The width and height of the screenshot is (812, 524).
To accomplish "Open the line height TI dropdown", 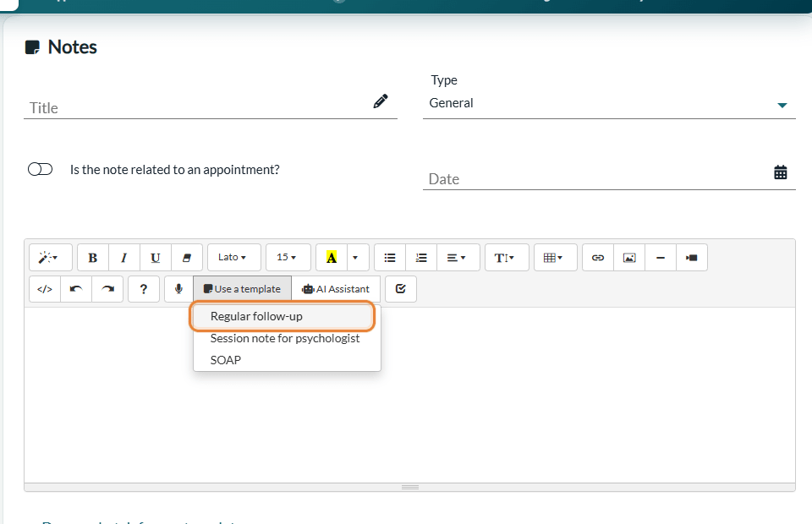I will click(507, 258).
